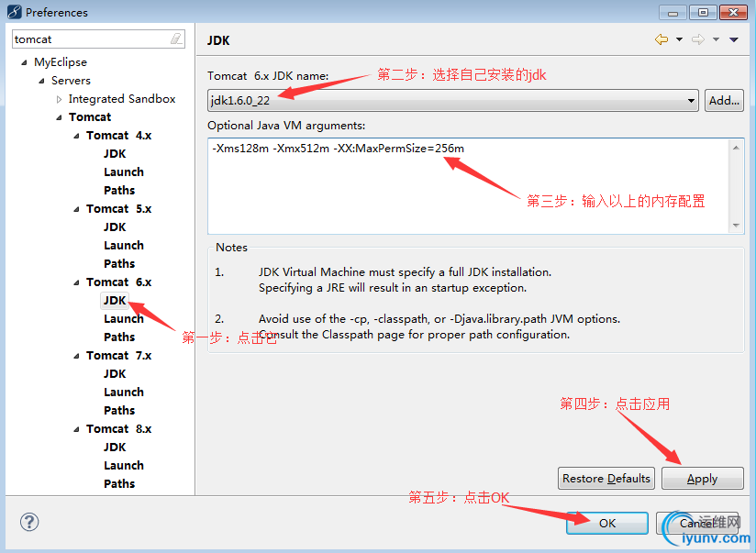This screenshot has height=553, width=756.
Task: Collapse the Tomcat 5.x node
Action: (76, 209)
